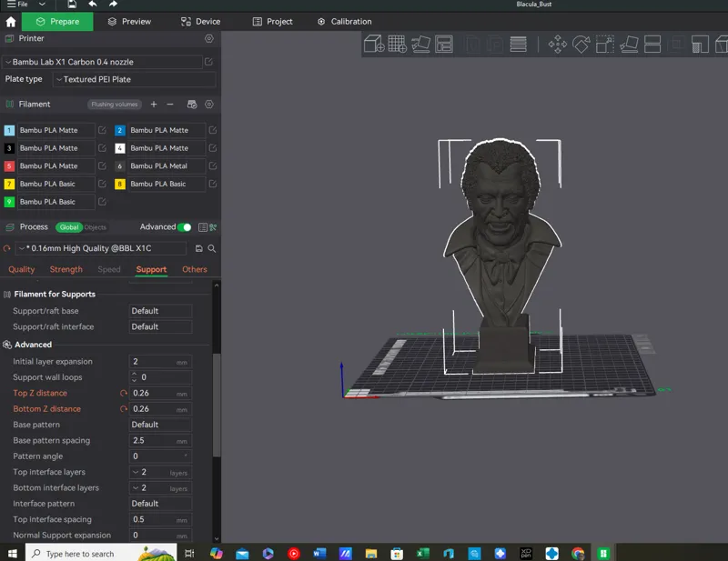Open the Strength settings tab
This screenshot has width=728, height=561.
[x=66, y=270]
